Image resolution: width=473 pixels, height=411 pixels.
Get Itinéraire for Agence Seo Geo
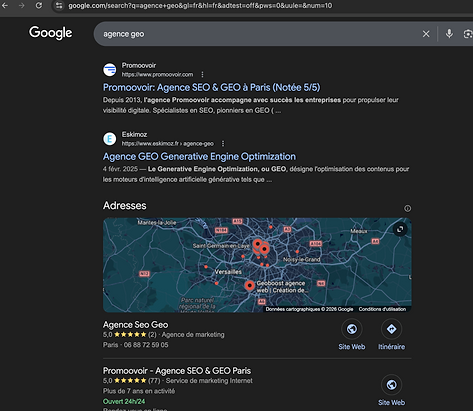pos(391,335)
